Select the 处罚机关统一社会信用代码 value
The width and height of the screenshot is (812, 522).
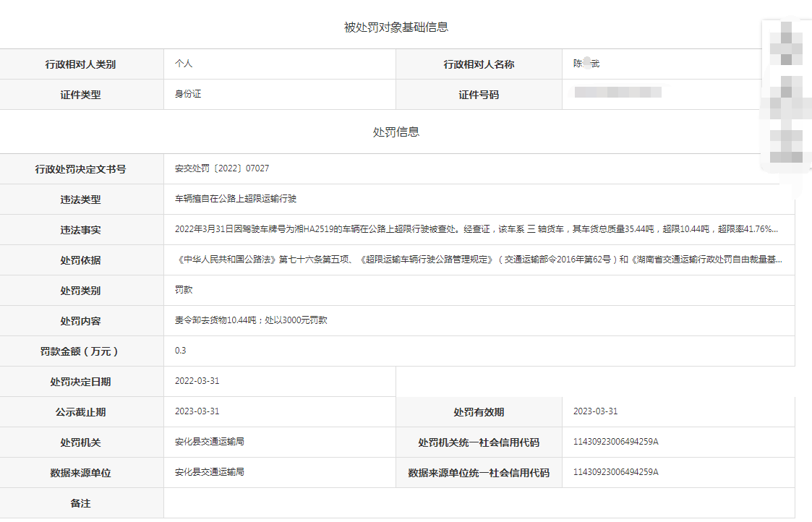(x=615, y=442)
